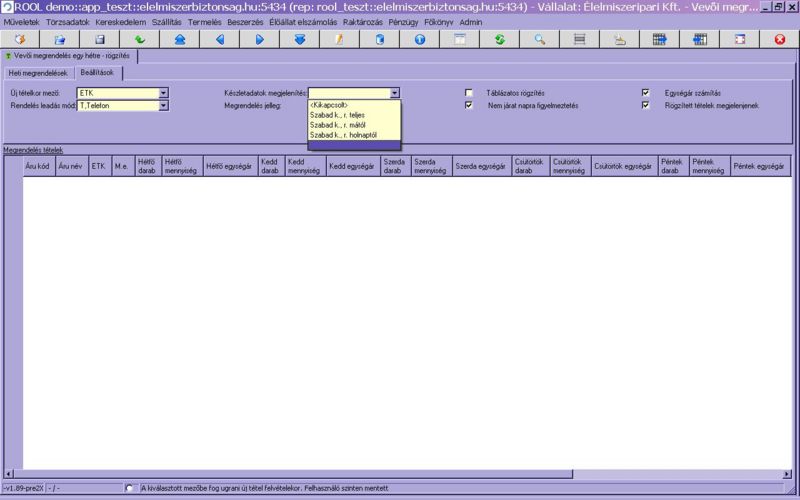The height and width of the screenshot is (500, 800).
Task: Click the blue info circle toolbar icon
Action: 419,39
